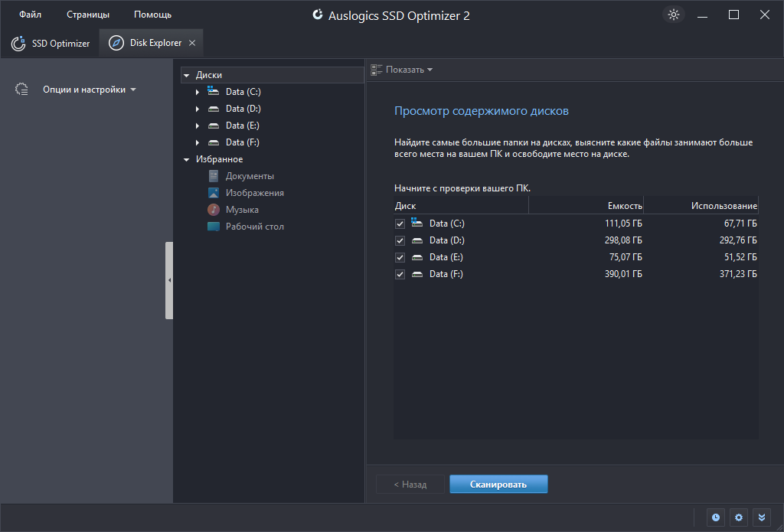Click the 67,71 ГБ usage value
This screenshot has height=532, width=784.
[x=740, y=224]
